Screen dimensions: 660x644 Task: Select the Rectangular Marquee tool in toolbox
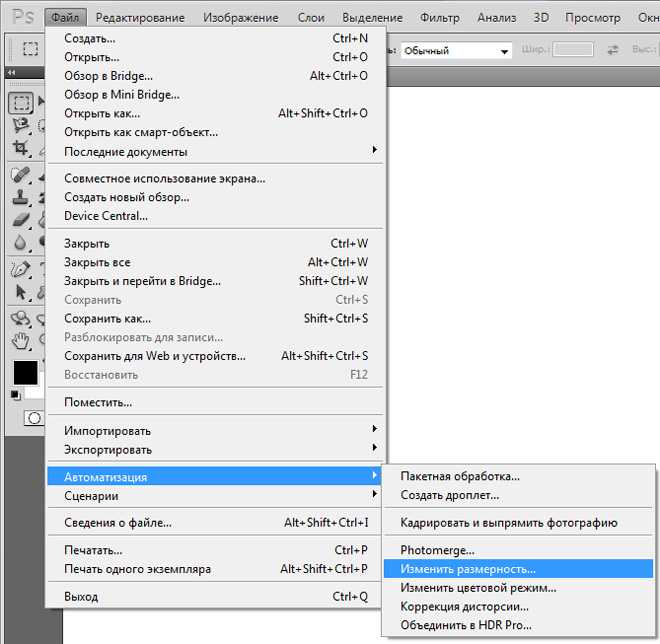tap(21, 102)
